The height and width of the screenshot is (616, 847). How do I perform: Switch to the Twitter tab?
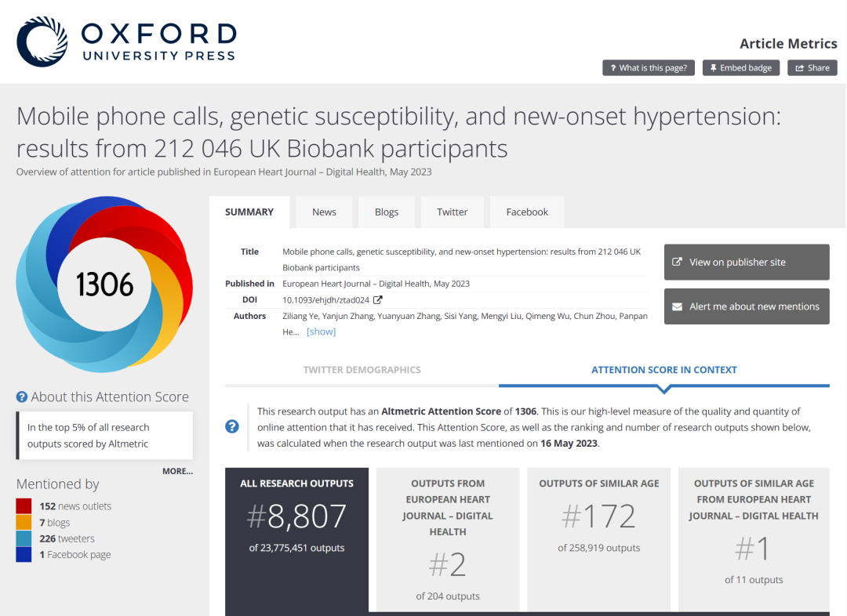pos(453,212)
